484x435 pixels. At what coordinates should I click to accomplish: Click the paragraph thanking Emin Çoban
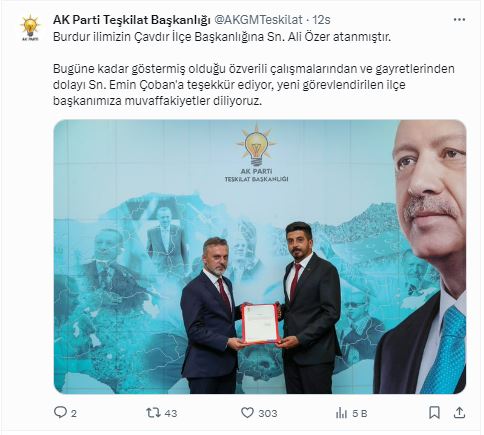(x=254, y=85)
